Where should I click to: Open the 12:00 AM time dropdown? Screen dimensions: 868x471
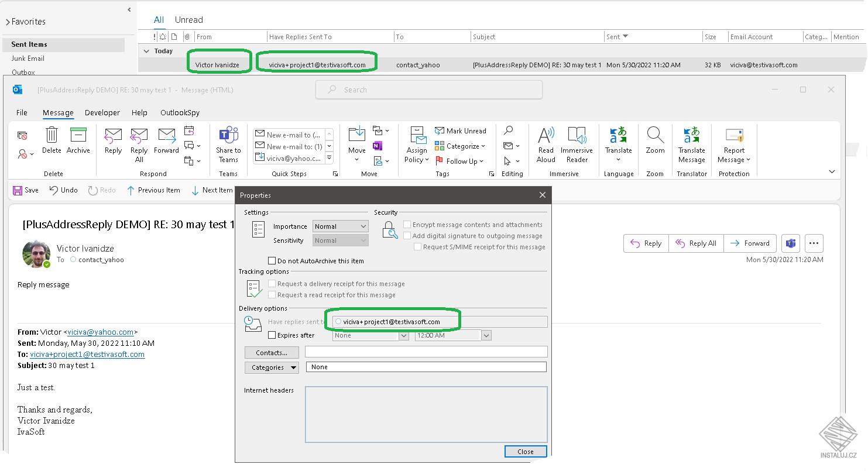486,336
